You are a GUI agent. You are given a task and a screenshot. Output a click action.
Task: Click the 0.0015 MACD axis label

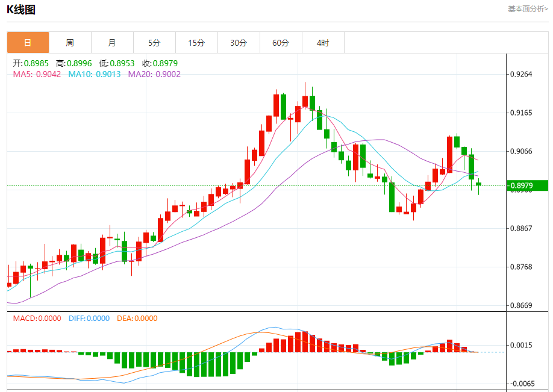pyautogui.click(x=521, y=345)
